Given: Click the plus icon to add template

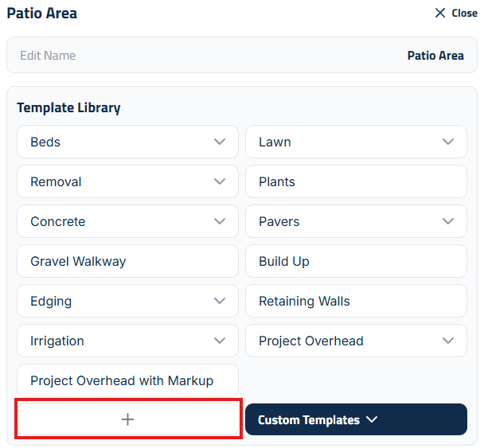Looking at the screenshot, I should pos(127,419).
